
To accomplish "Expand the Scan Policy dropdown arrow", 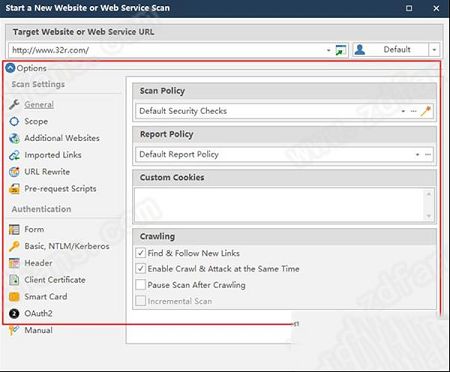I will 403,111.
